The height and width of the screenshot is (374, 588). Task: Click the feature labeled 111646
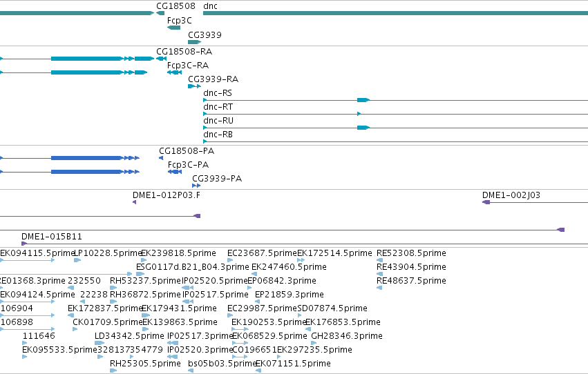click(39, 336)
